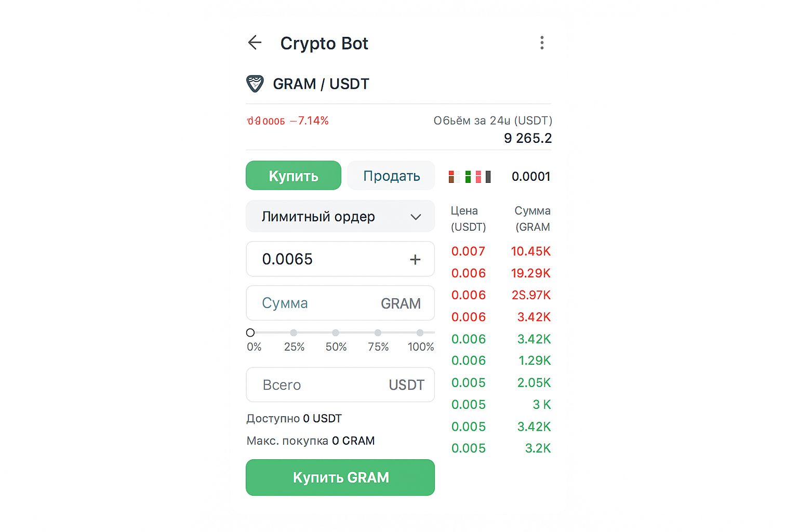Click the plus icon in the price field

415,259
